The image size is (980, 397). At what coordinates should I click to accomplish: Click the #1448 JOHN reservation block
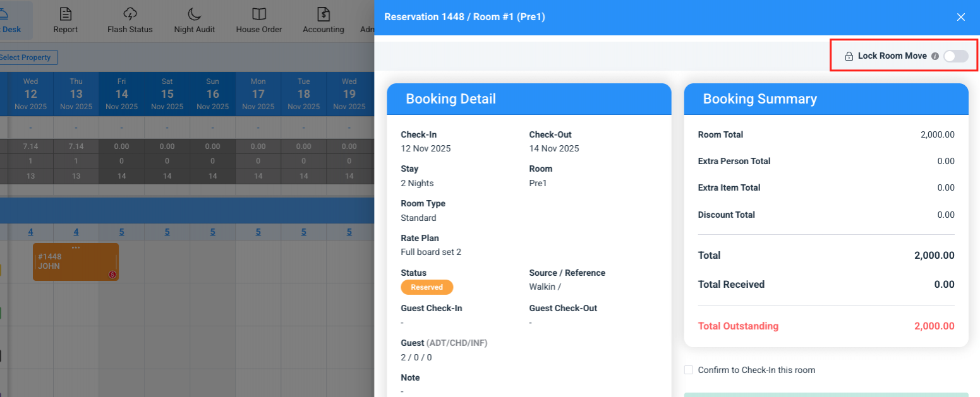pos(70,262)
